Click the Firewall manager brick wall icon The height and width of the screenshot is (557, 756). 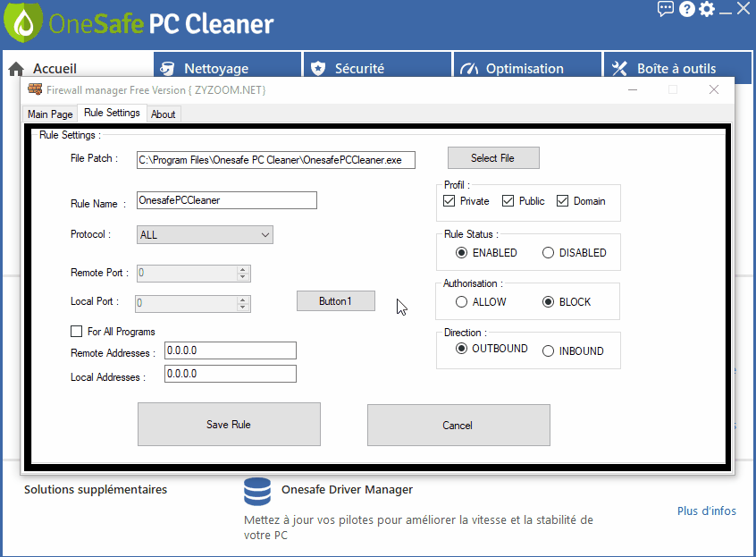(35, 89)
